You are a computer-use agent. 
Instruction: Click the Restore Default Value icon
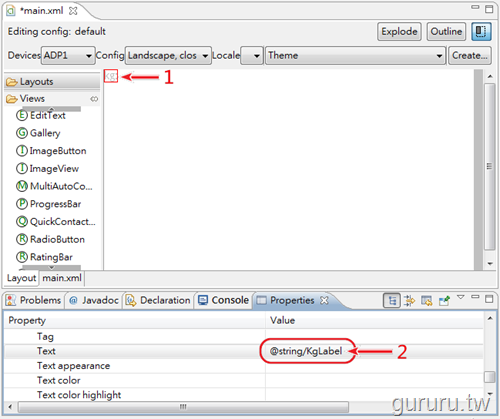(427, 301)
